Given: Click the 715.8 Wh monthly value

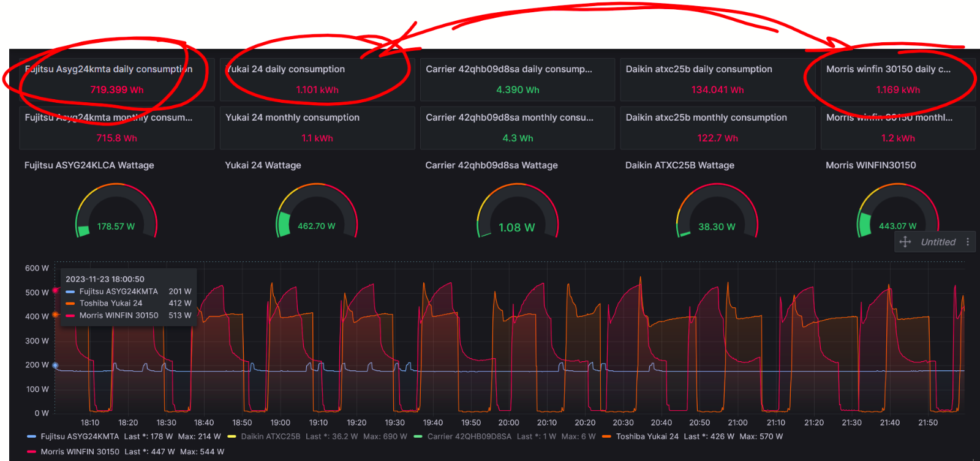Looking at the screenshot, I should click(116, 138).
